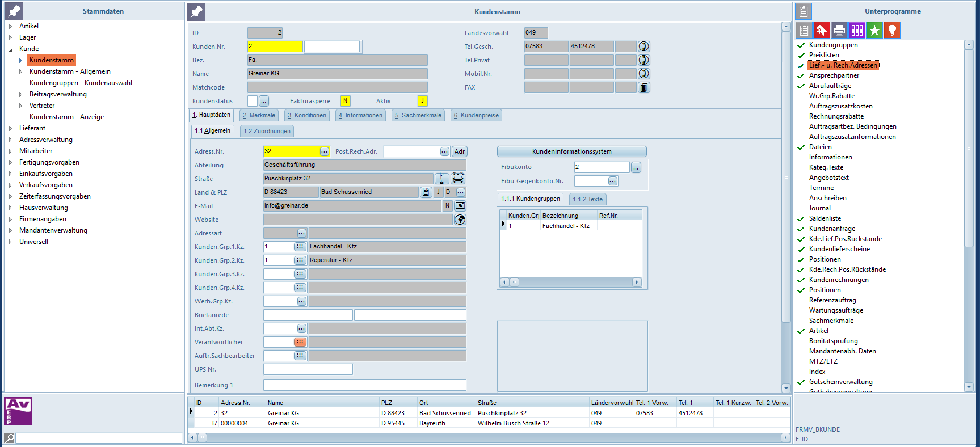Click the orange lightbulb icon
This screenshot has width=980, height=447.
(x=892, y=30)
